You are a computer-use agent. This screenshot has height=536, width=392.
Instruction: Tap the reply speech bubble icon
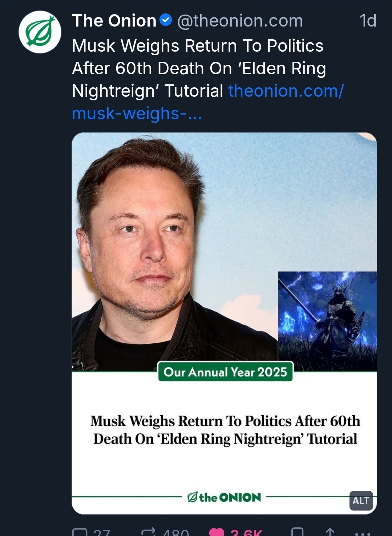point(80,532)
